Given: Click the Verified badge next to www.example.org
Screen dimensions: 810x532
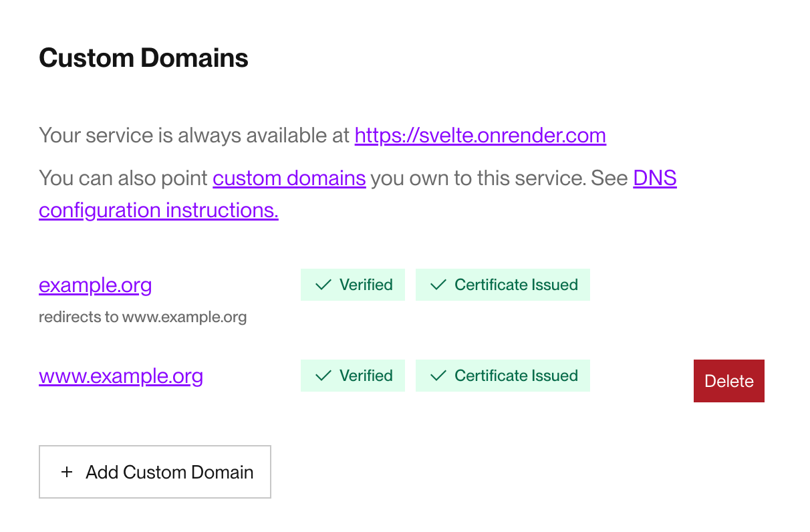Looking at the screenshot, I should click(353, 375).
